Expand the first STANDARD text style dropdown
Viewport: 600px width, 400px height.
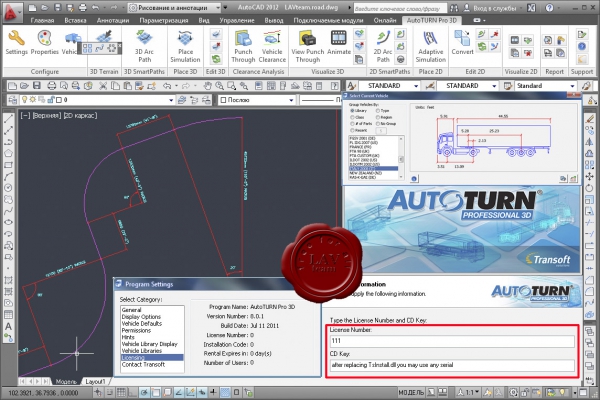416,86
